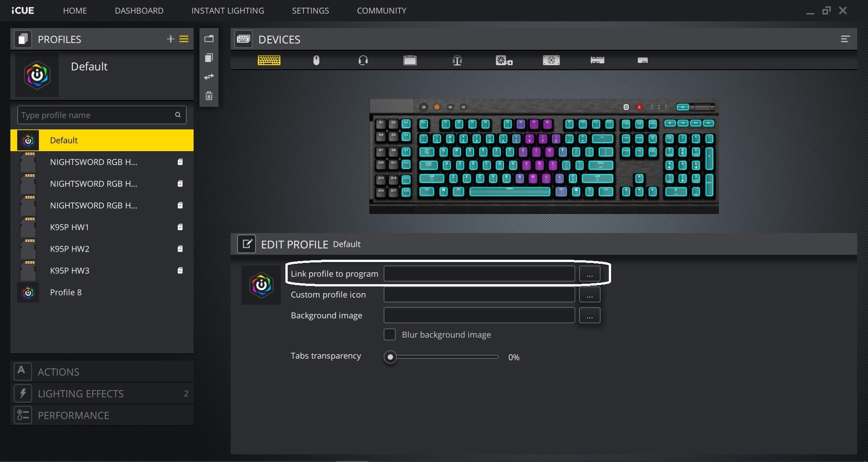Open the DEVICES panel options menu
This screenshot has width=868, height=462.
(844, 39)
